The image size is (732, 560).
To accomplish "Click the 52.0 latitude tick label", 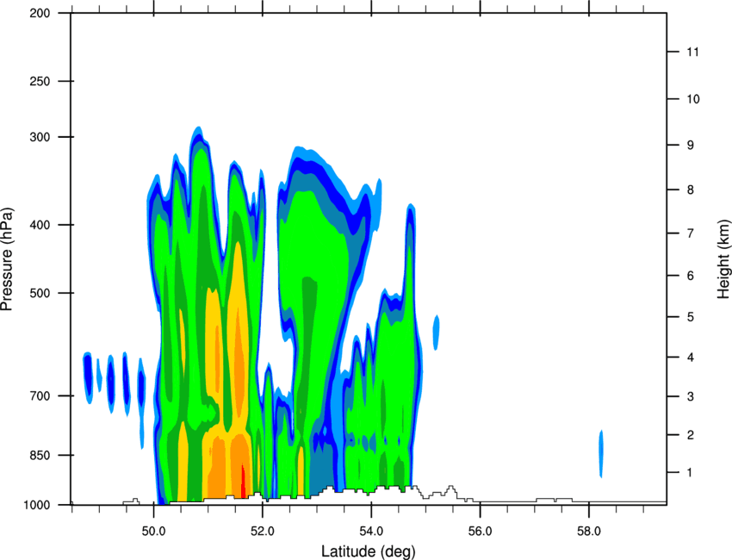I will [x=263, y=532].
